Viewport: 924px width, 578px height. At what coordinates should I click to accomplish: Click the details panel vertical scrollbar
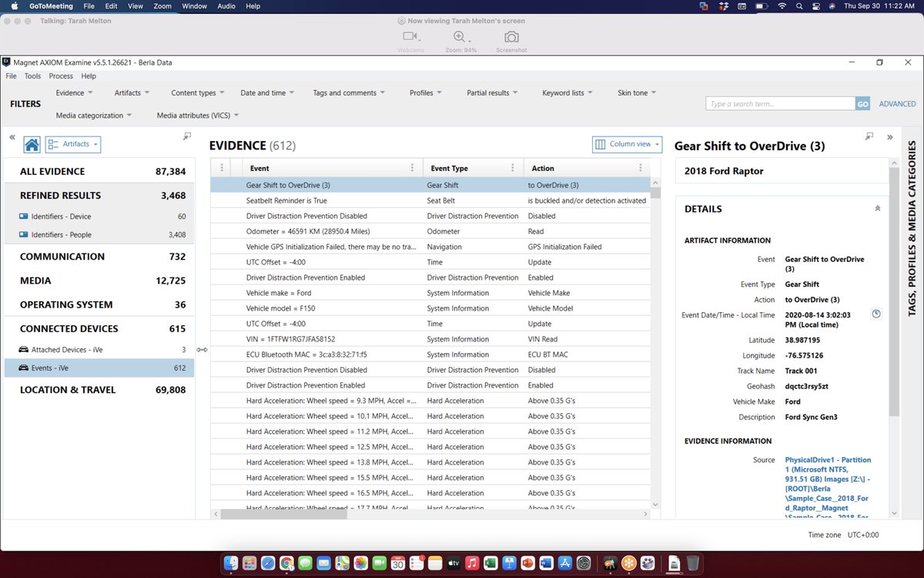pyautogui.click(x=893, y=293)
